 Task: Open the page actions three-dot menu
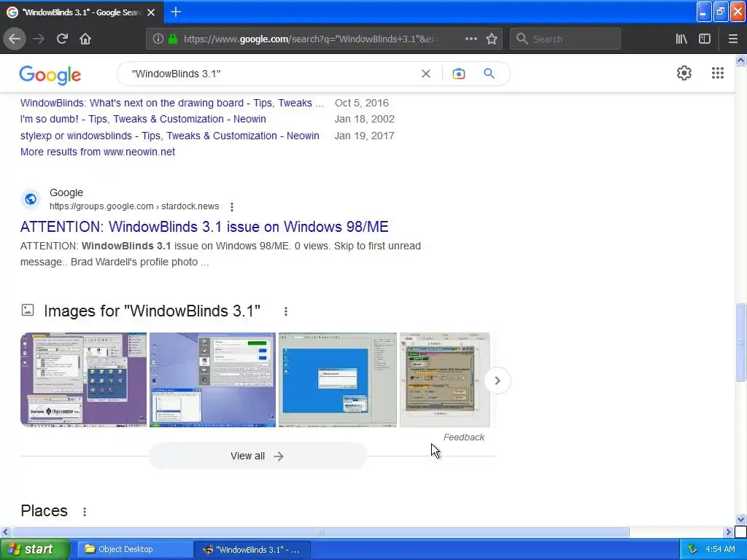point(471,39)
